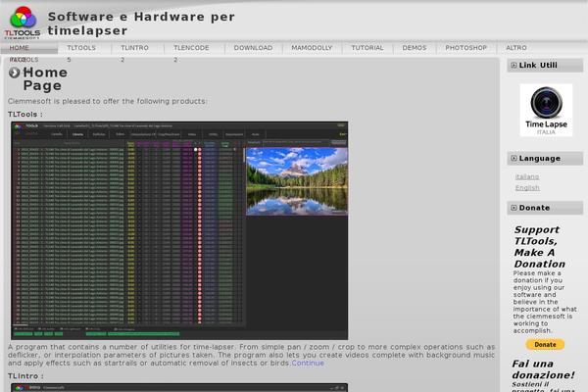
Task: Switch language to English
Action: pos(527,187)
